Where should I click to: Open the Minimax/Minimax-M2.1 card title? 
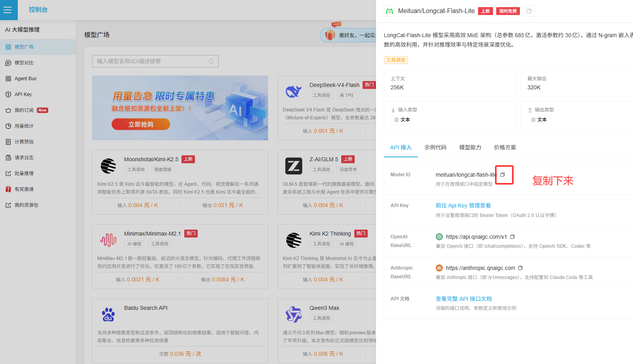[152, 234]
